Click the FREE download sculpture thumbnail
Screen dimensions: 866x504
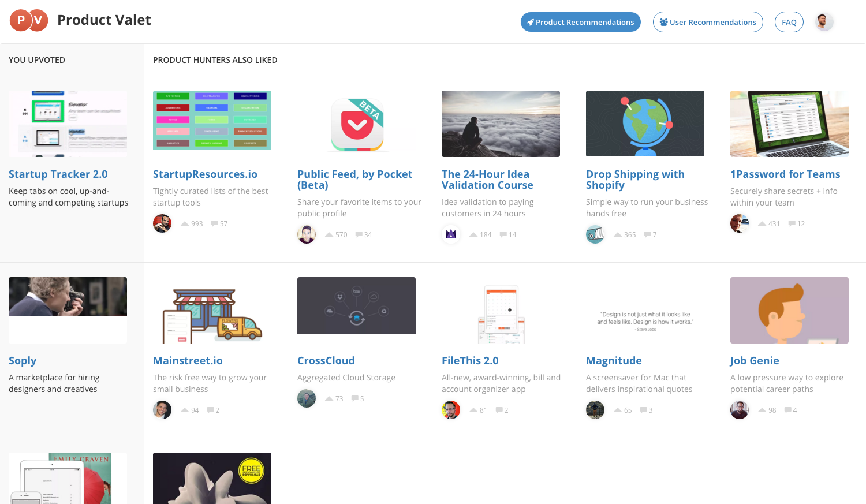coord(212,478)
